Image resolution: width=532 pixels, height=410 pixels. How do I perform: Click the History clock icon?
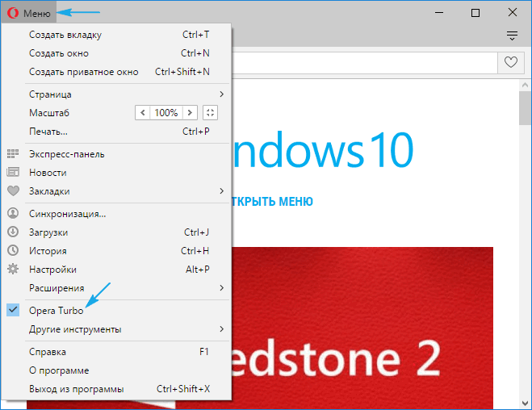[13, 251]
